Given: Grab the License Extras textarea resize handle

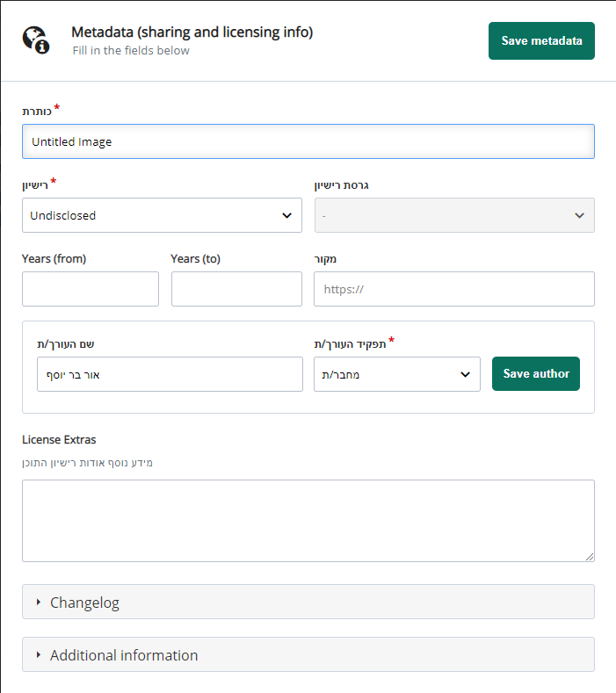Looking at the screenshot, I should [x=590, y=556].
